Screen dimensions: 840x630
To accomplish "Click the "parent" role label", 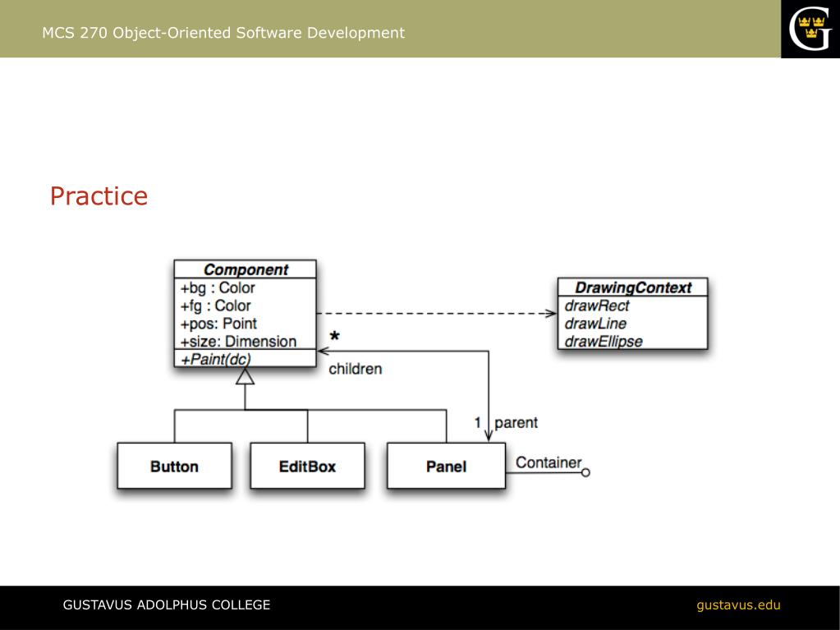I will click(x=516, y=423).
